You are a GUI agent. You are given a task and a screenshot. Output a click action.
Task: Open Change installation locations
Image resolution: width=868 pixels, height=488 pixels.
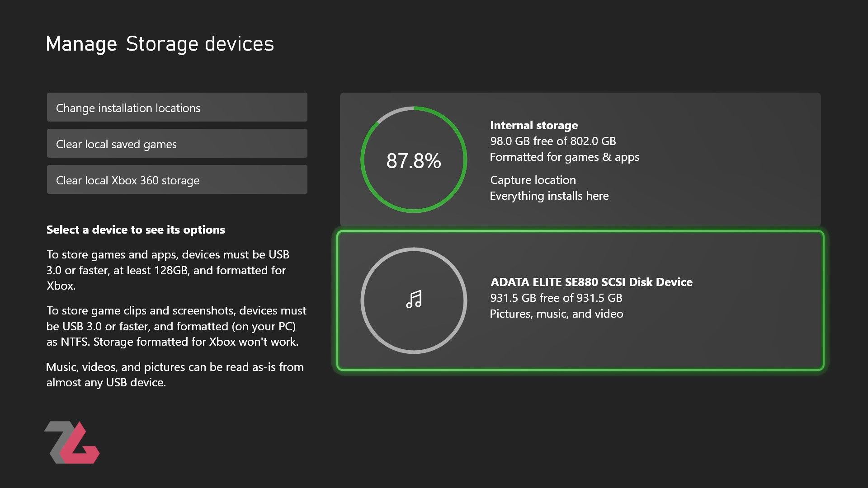coord(177,108)
